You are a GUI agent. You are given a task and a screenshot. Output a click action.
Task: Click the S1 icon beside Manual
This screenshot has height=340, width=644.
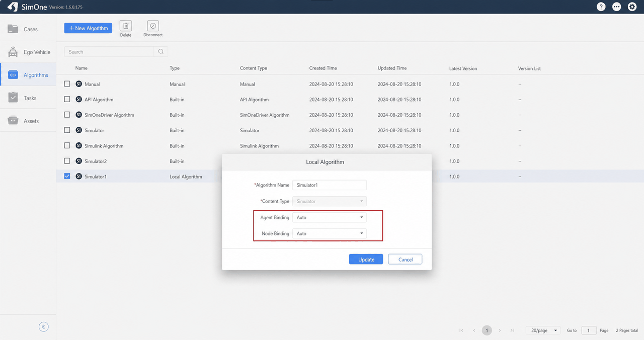point(79,84)
